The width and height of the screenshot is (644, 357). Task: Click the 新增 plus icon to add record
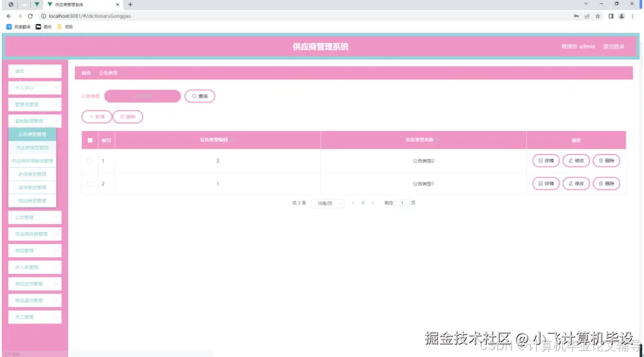[96, 116]
